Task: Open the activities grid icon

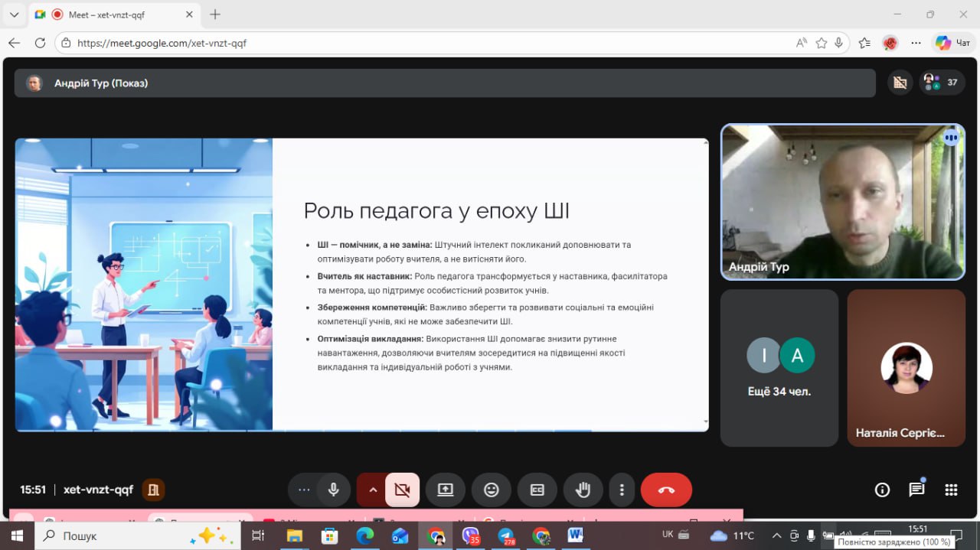Action: point(951,490)
